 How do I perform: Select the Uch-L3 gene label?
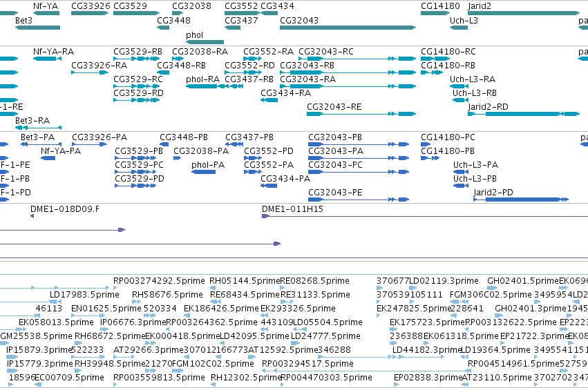464,20
